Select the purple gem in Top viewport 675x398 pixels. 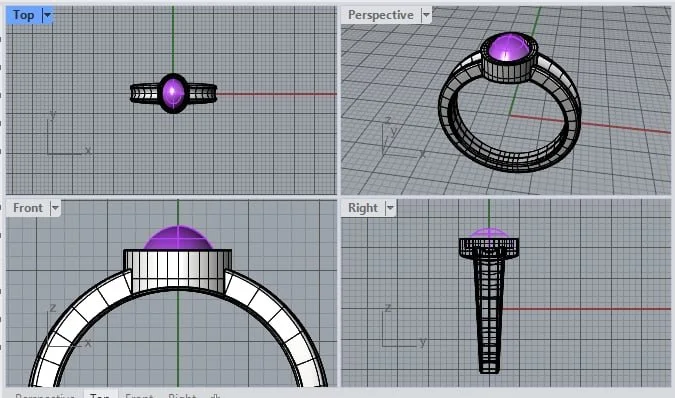(173, 93)
